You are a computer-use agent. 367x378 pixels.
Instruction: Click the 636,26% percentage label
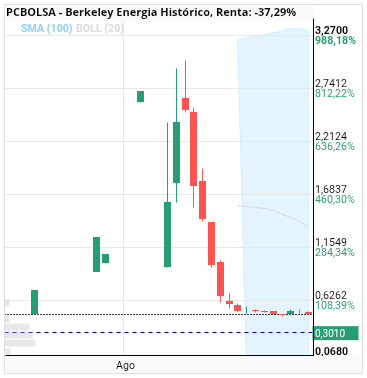tap(335, 146)
